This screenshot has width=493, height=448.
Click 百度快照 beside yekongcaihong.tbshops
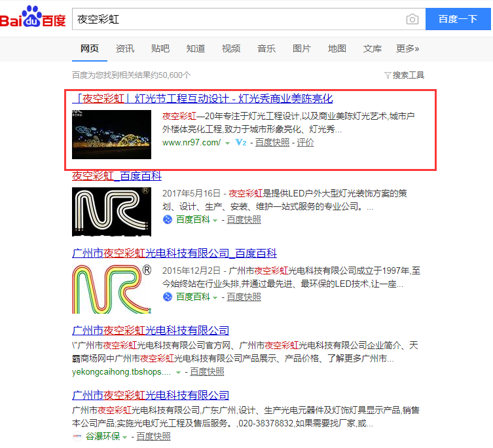click(x=207, y=372)
